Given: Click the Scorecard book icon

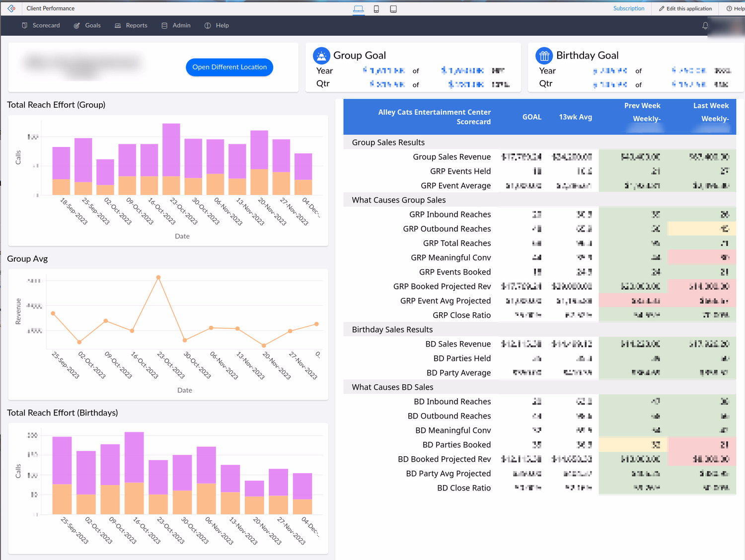Looking at the screenshot, I should [24, 25].
